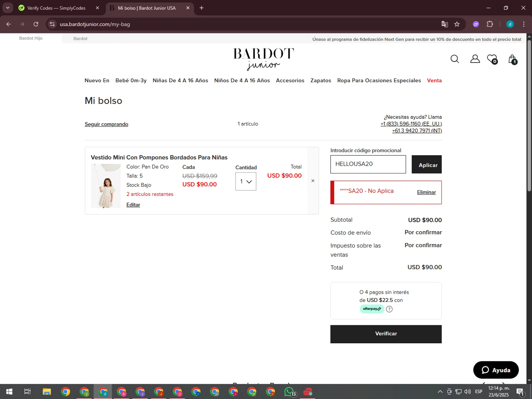Switch to Bardot site tab
The width and height of the screenshot is (532, 399).
81,38
